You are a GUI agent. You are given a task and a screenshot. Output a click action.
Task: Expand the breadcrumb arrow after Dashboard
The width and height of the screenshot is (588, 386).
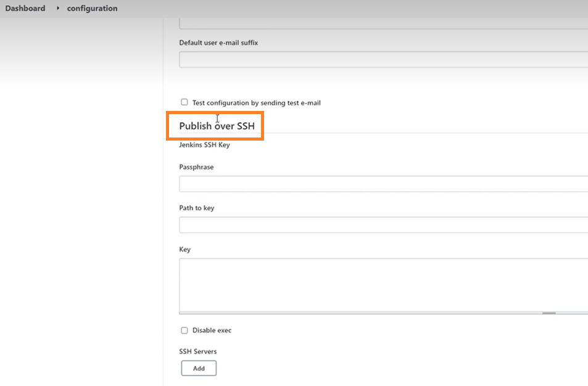pyautogui.click(x=58, y=8)
